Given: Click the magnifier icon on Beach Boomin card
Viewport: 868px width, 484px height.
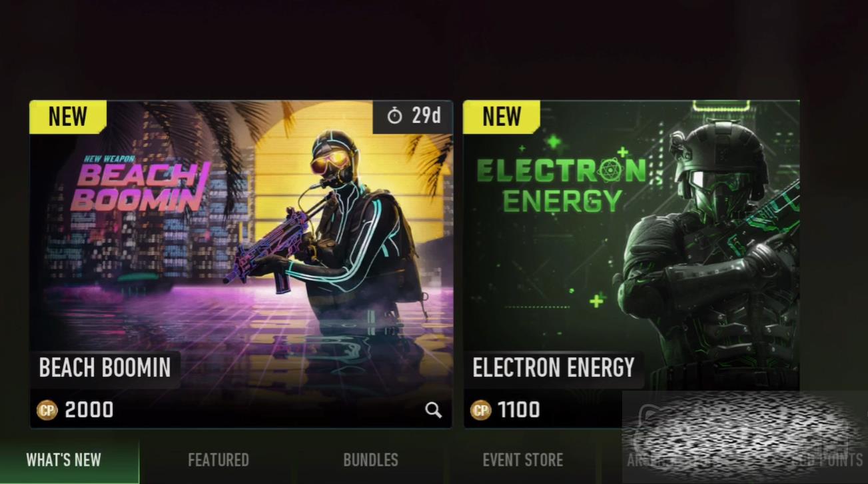Looking at the screenshot, I should pos(434,410).
